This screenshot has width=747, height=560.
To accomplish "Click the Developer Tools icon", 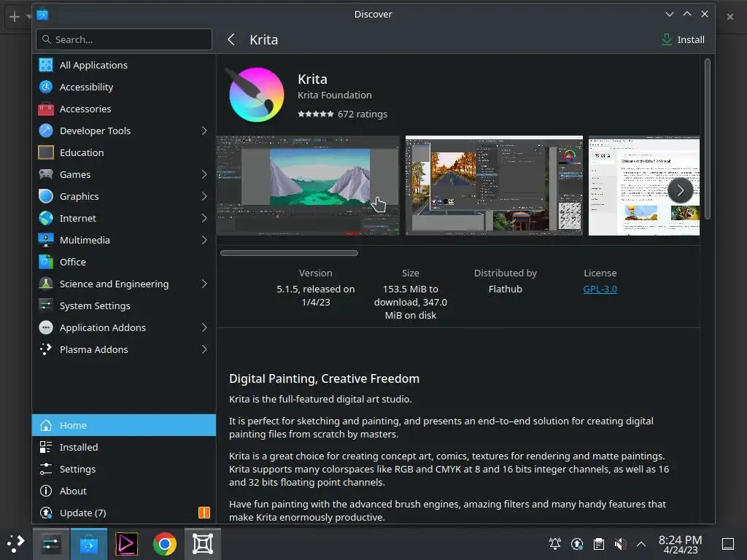I will [46, 131].
